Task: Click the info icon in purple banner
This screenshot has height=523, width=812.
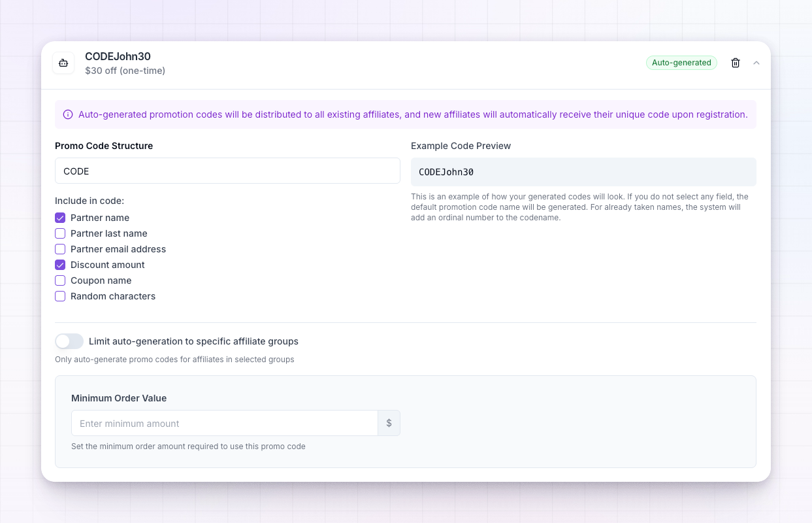Action: pos(68,114)
